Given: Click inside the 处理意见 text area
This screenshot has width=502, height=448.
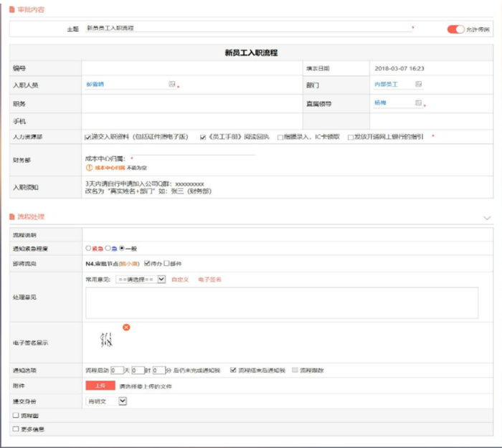Looking at the screenshot, I should 281,302.
